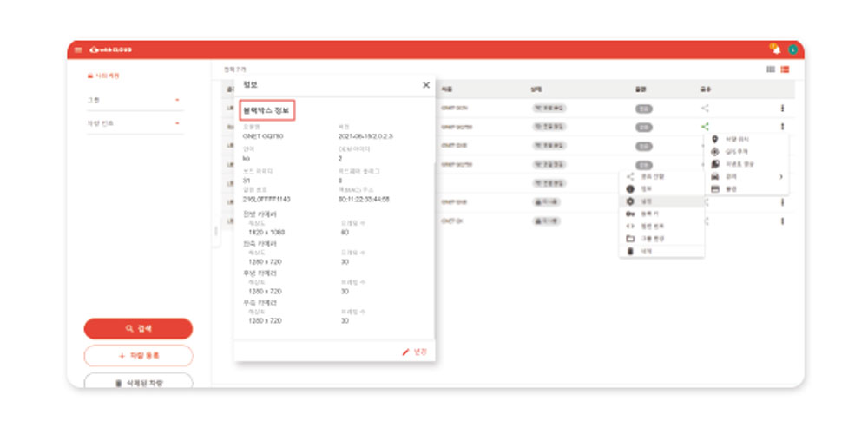Click the sidebar collapse handle

(216, 232)
